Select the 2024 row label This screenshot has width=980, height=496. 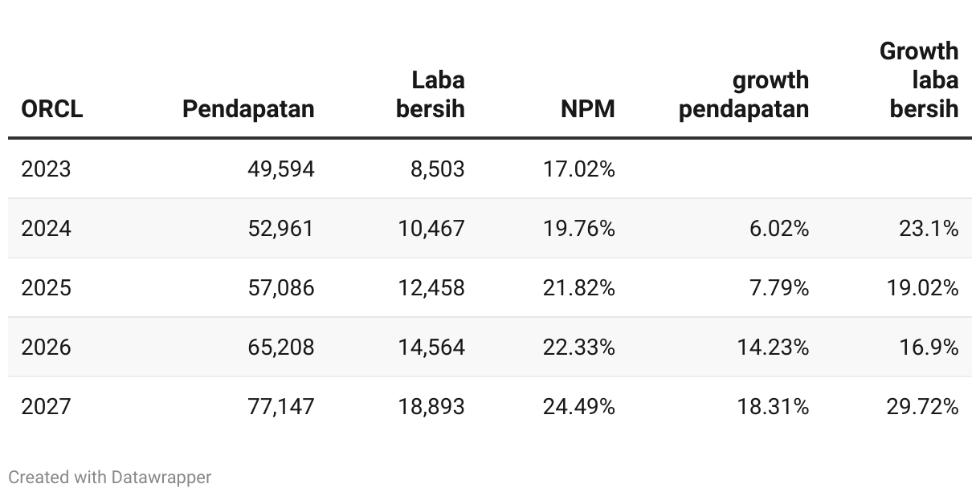[x=46, y=229]
